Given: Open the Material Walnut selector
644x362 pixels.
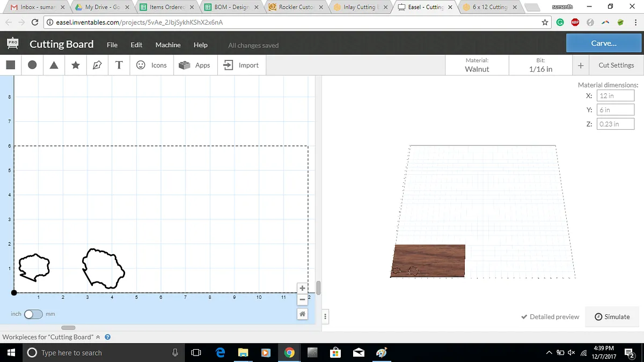Looking at the screenshot, I should [477, 65].
